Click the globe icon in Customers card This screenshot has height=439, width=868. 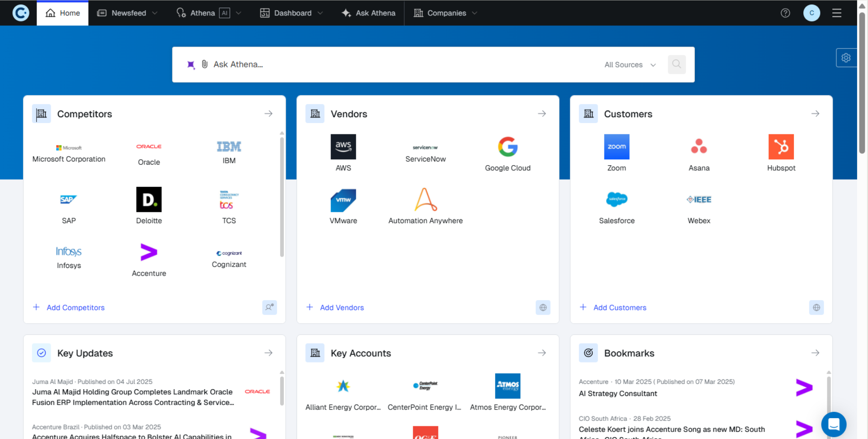pos(816,308)
